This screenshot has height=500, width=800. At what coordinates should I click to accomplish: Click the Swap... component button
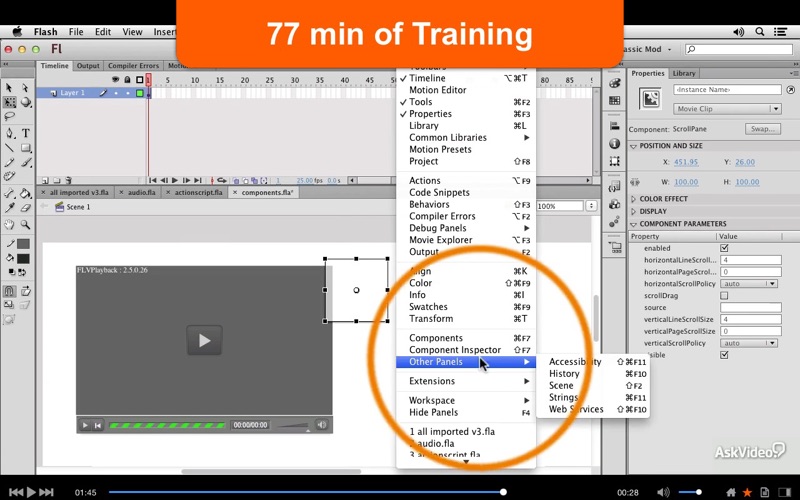(x=763, y=129)
